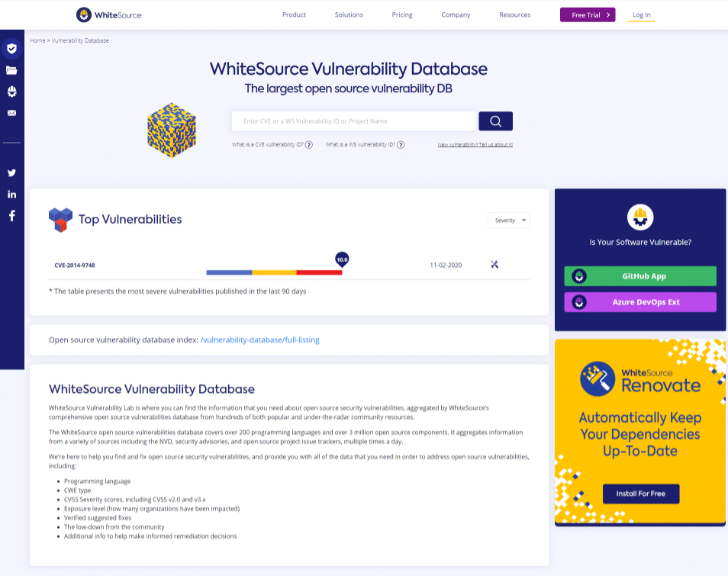Click the hardhat icon above Is Your Software Vulnerable
The image size is (728, 576).
[640, 217]
